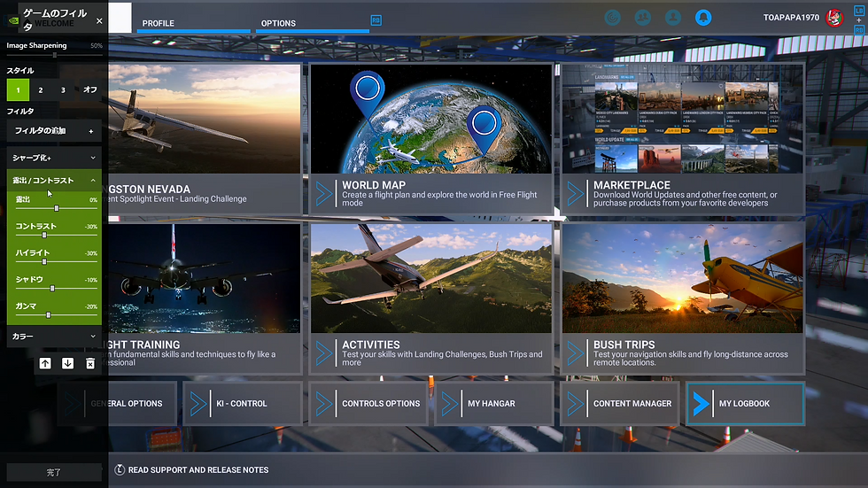Click the World Map globe image
The height and width of the screenshot is (488, 868).
pyautogui.click(x=430, y=119)
